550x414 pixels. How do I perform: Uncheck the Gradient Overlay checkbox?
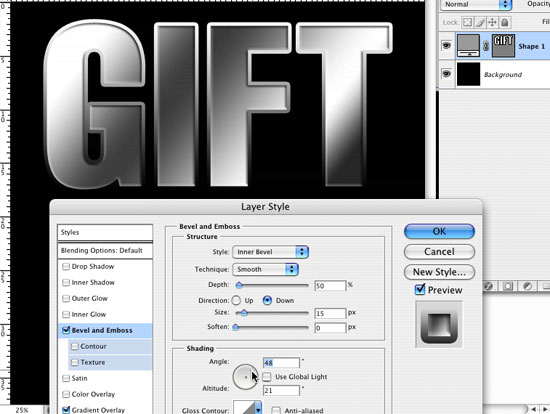[66, 410]
